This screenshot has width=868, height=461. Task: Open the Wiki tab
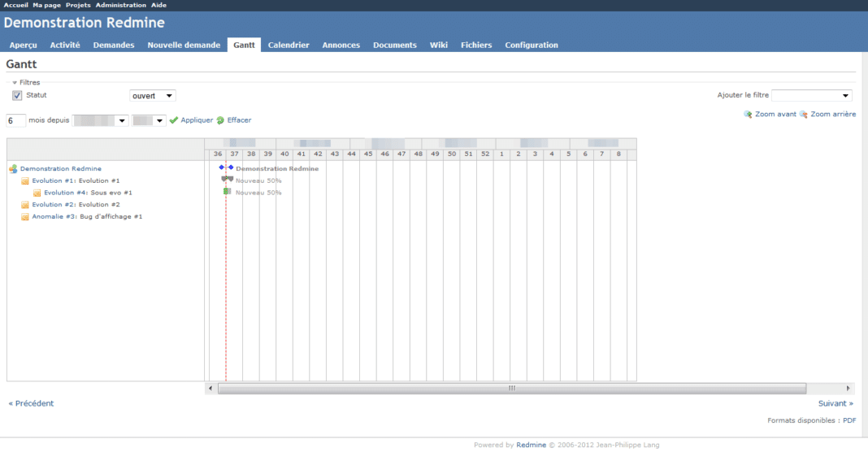pyautogui.click(x=438, y=45)
